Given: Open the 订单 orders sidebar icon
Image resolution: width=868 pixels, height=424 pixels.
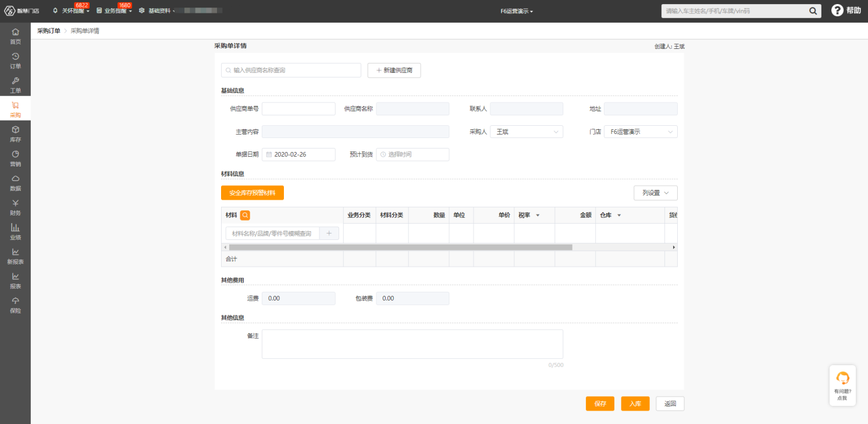Looking at the screenshot, I should (15, 60).
